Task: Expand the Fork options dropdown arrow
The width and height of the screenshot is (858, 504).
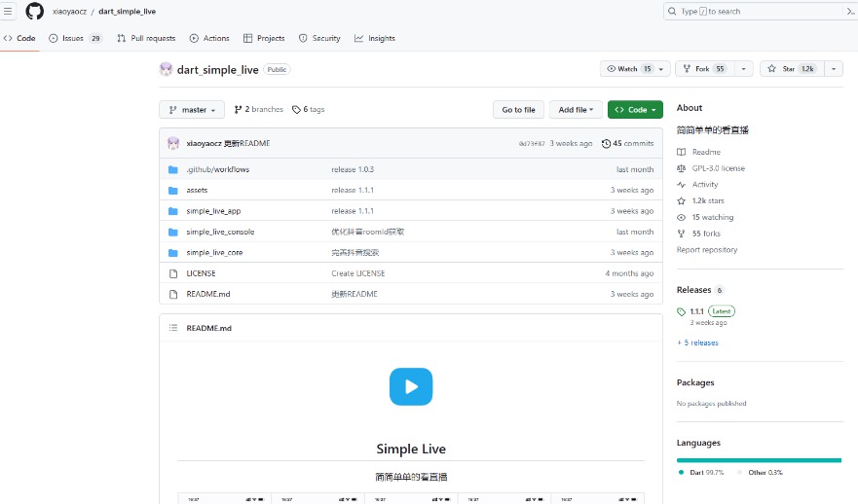Action: tap(743, 69)
